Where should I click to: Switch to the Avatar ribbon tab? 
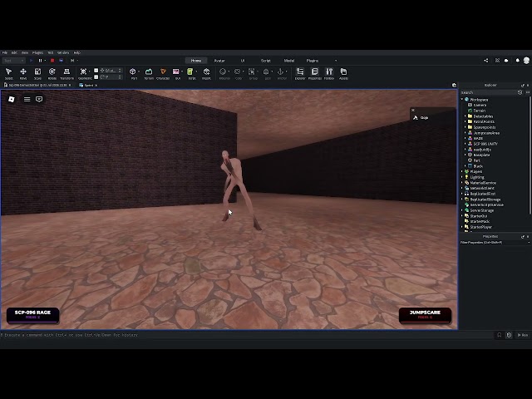click(219, 61)
